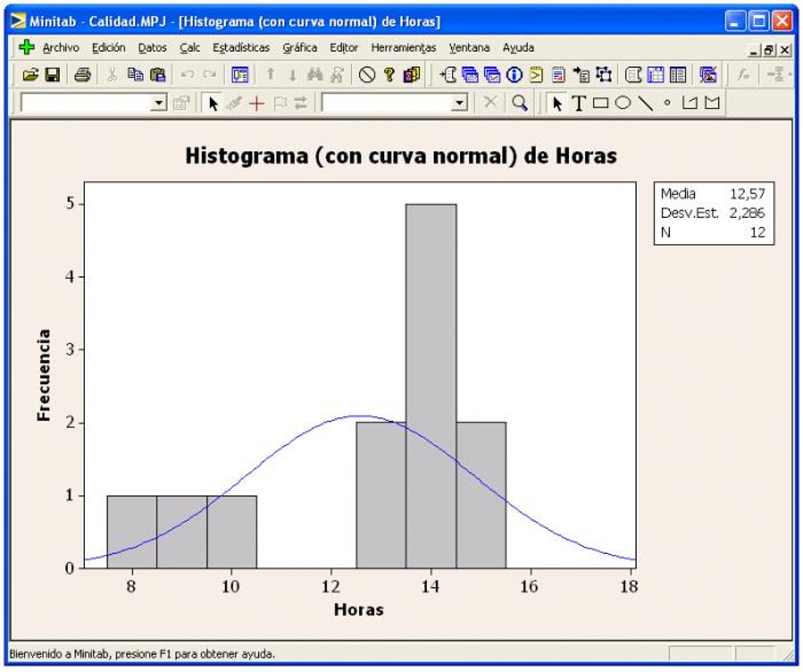Show the Session Folder icon
The image size is (803, 672).
tap(448, 76)
